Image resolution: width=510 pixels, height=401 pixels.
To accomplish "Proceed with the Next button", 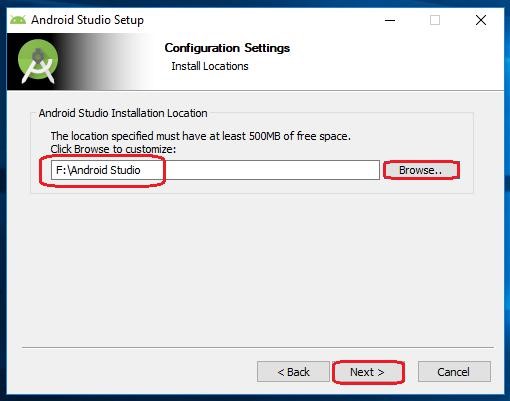I will (x=368, y=372).
